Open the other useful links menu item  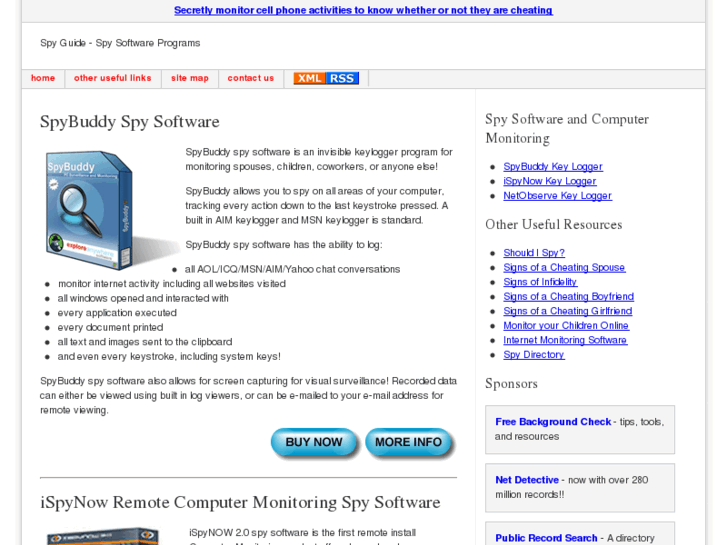point(113,78)
